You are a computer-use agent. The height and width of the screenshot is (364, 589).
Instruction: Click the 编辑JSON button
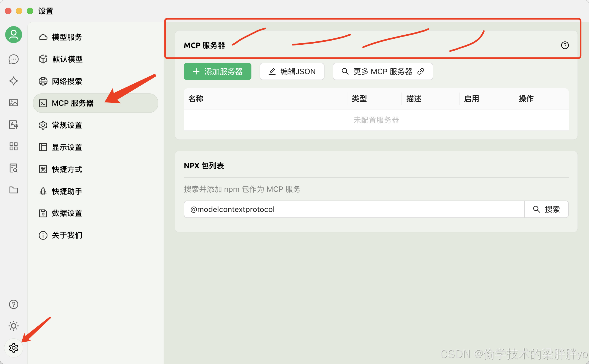(x=292, y=71)
